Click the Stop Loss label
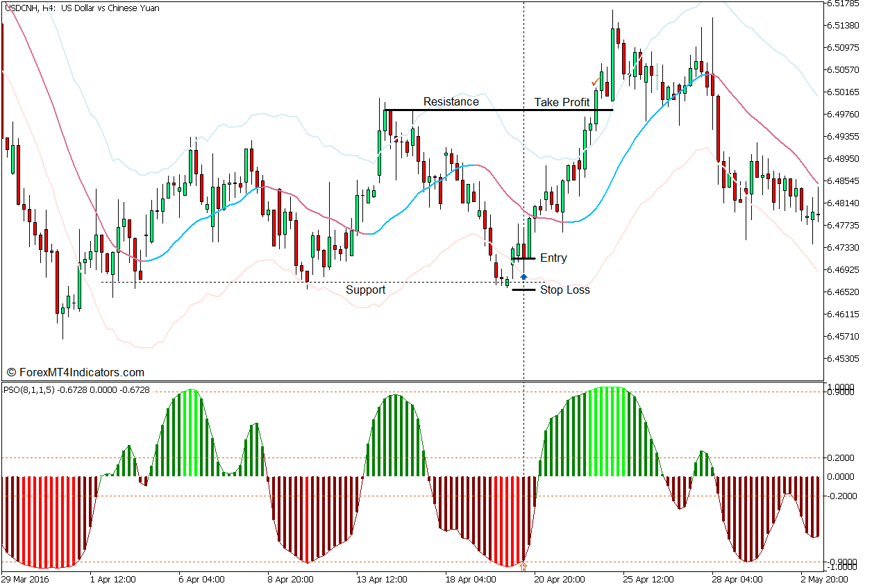872x588 pixels. click(x=565, y=289)
